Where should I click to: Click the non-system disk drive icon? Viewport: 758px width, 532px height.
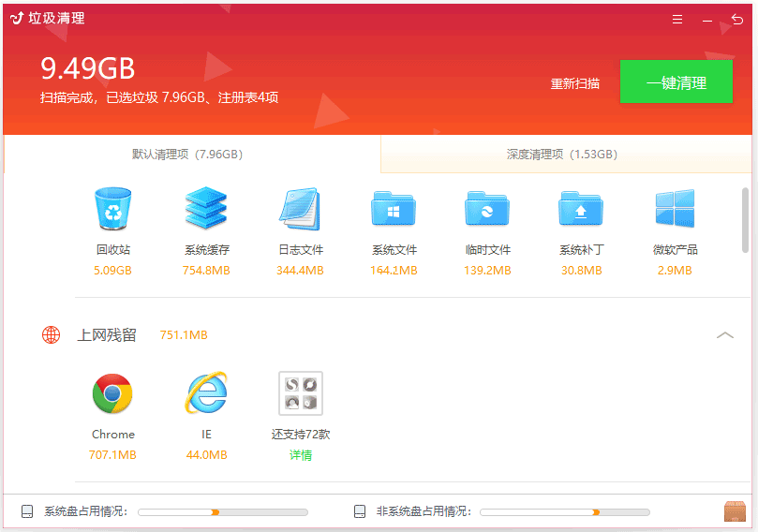click(x=360, y=511)
